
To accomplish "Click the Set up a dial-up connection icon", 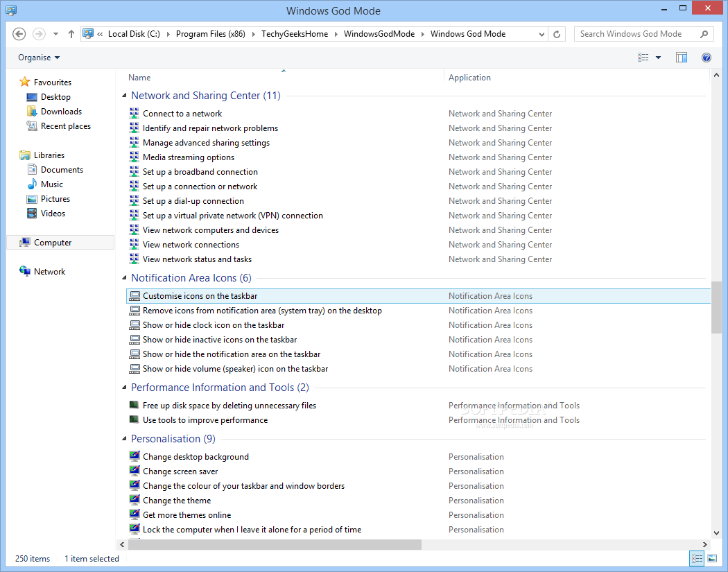I will [135, 200].
